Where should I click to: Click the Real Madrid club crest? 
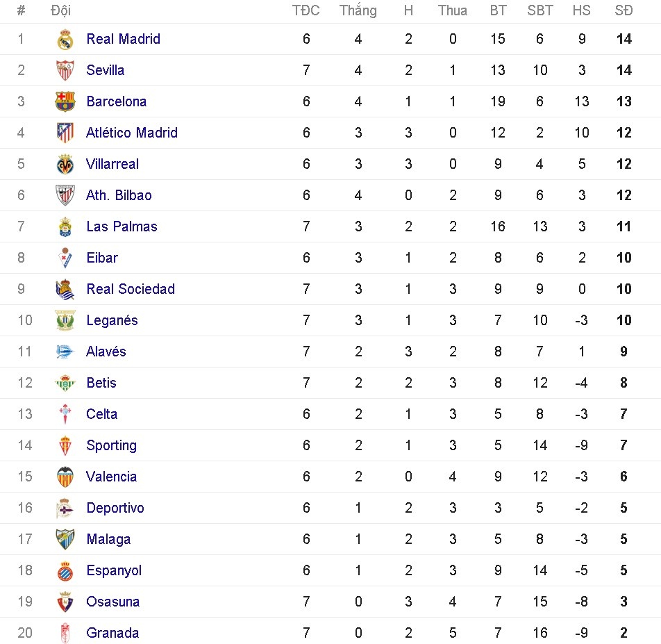[x=65, y=40]
